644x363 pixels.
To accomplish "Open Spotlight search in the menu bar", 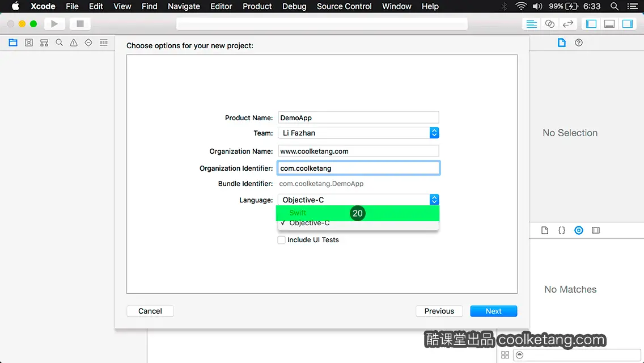I will [615, 6].
